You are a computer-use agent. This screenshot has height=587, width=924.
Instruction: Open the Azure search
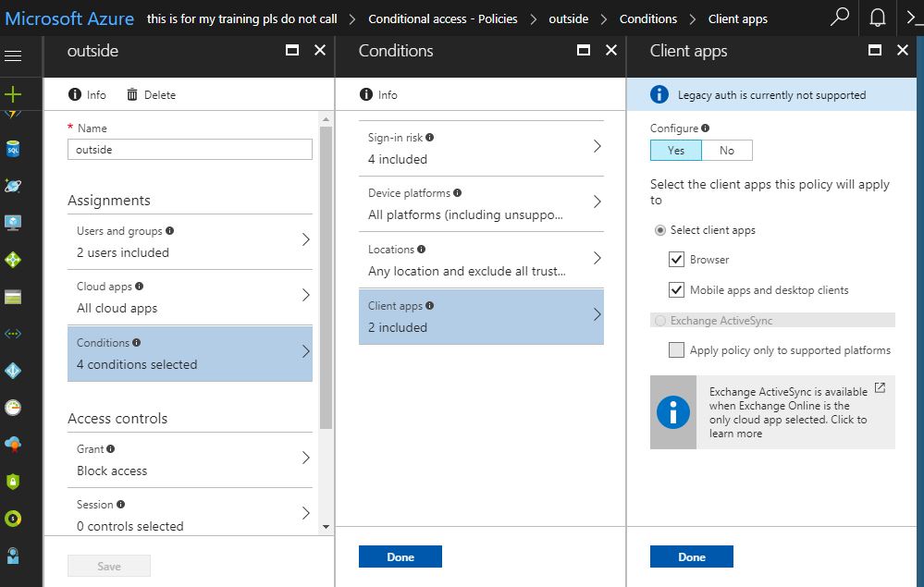pyautogui.click(x=838, y=18)
